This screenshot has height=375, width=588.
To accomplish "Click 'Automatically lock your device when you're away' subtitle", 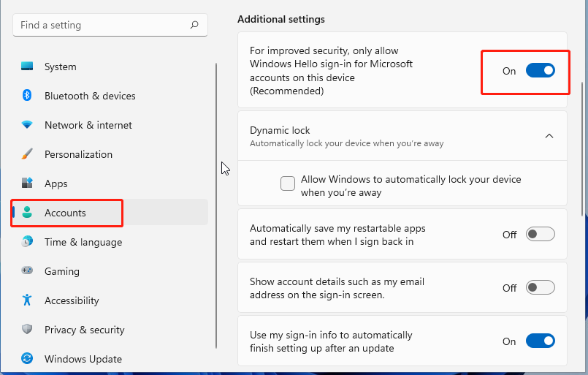I will click(x=346, y=143).
